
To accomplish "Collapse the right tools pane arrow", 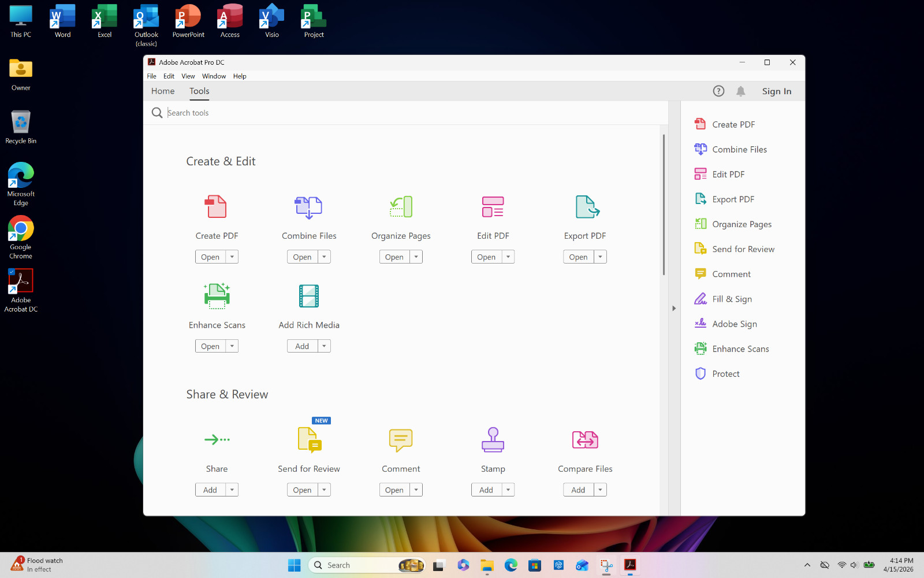I will click(x=674, y=309).
